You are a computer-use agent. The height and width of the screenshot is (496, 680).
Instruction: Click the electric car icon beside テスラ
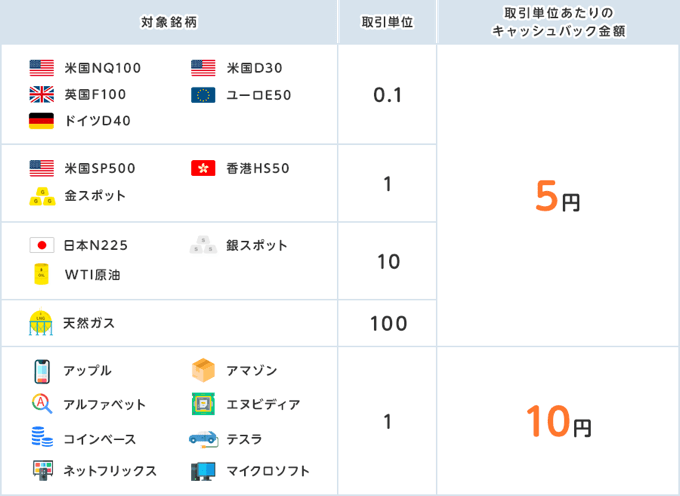tap(203, 437)
